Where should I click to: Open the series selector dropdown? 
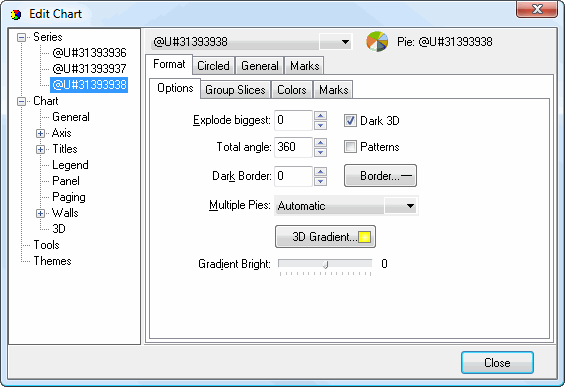pos(345,42)
